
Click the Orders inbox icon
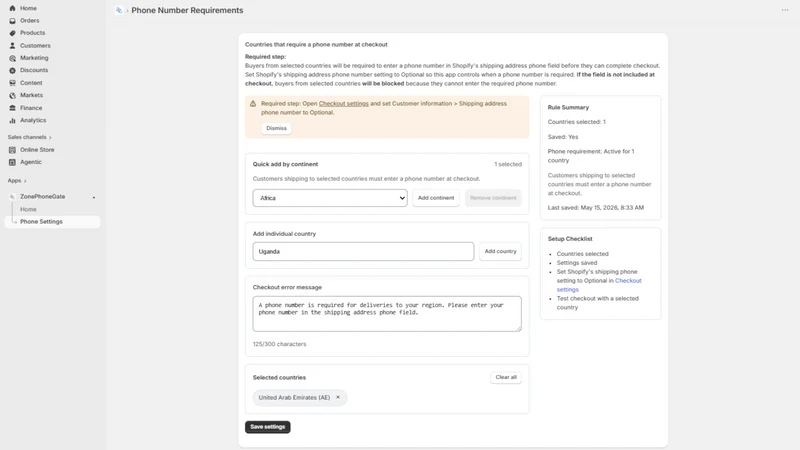[x=12, y=21]
